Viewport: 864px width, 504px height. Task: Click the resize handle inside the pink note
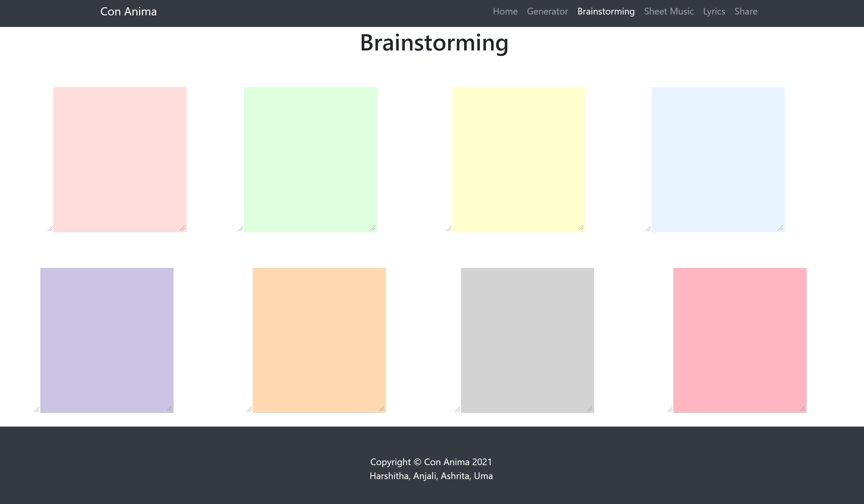(x=182, y=228)
